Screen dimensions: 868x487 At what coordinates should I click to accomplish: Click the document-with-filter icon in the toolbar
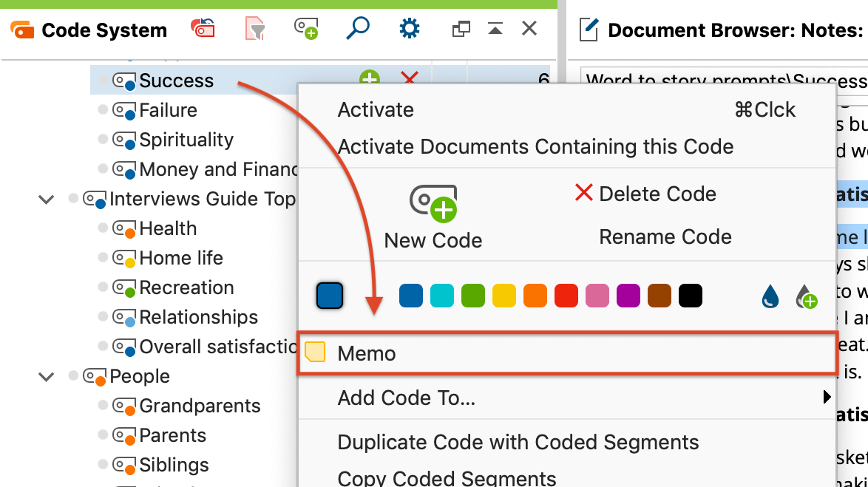pyautogui.click(x=254, y=28)
